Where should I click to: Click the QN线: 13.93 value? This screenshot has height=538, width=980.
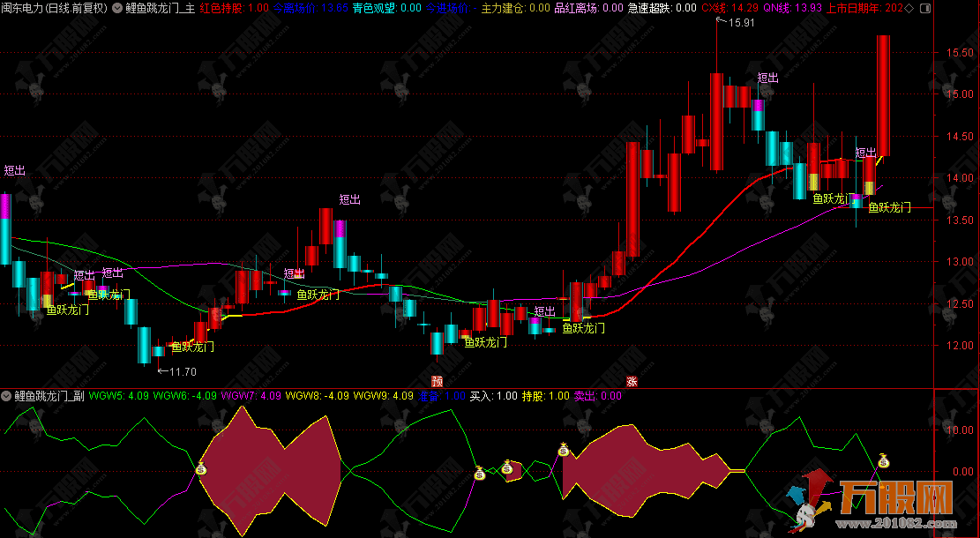pos(792,8)
